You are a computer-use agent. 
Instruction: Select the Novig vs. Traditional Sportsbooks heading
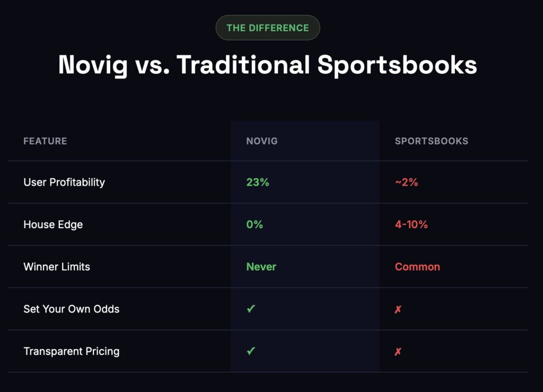[x=268, y=65]
